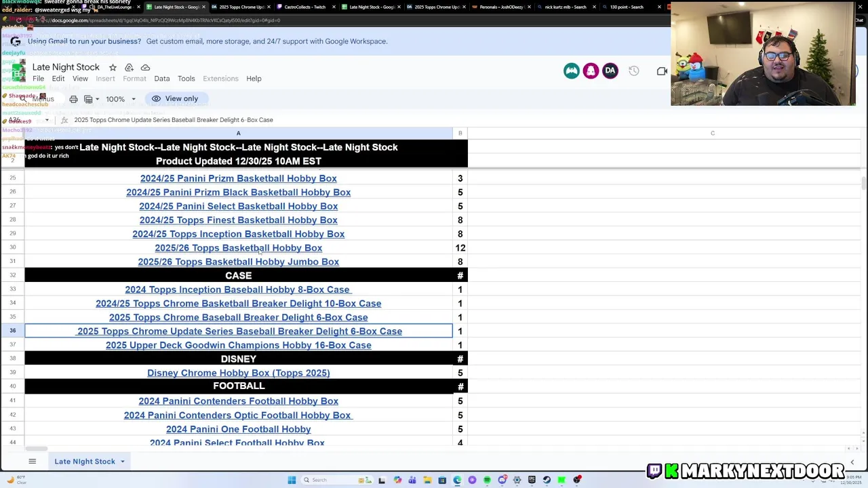Select column A header

click(238, 133)
